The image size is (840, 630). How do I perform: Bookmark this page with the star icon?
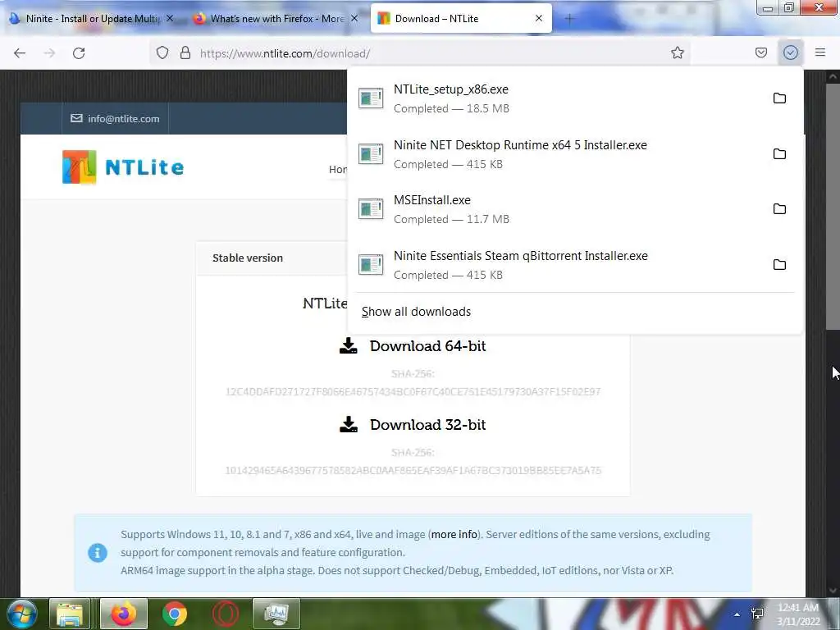[677, 52]
